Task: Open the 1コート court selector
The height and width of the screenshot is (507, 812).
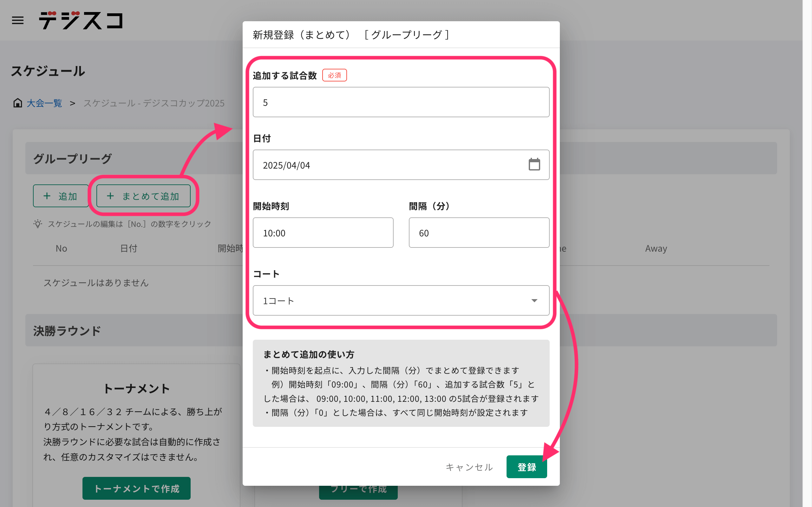Action: [x=386, y=300]
